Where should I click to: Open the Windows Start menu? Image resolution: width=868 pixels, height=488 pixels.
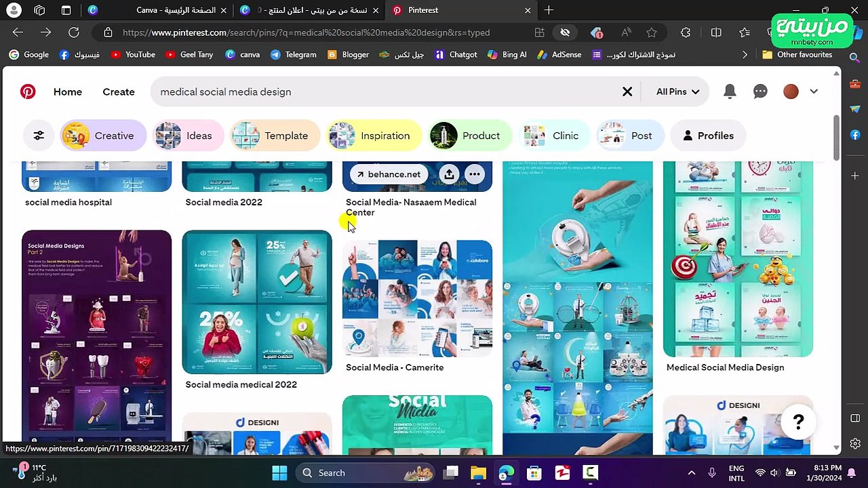click(x=279, y=473)
